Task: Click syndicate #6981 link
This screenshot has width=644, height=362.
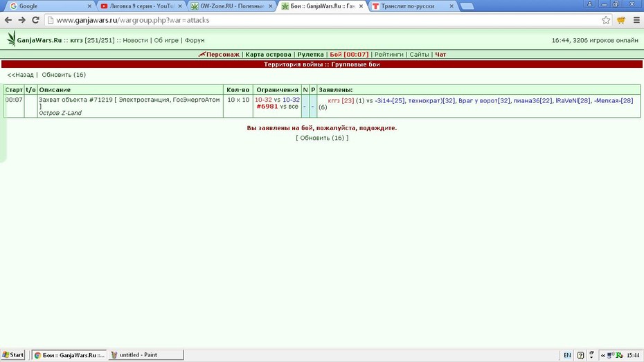Action: point(267,107)
